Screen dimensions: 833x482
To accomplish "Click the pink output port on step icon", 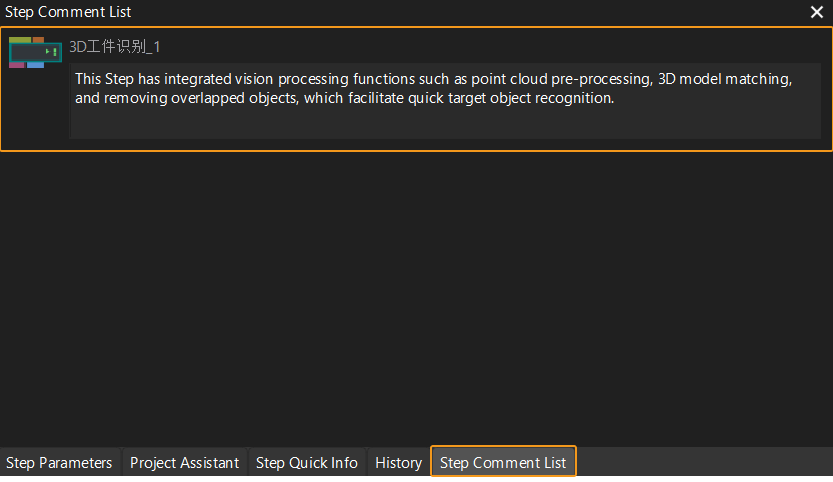I will (17, 64).
